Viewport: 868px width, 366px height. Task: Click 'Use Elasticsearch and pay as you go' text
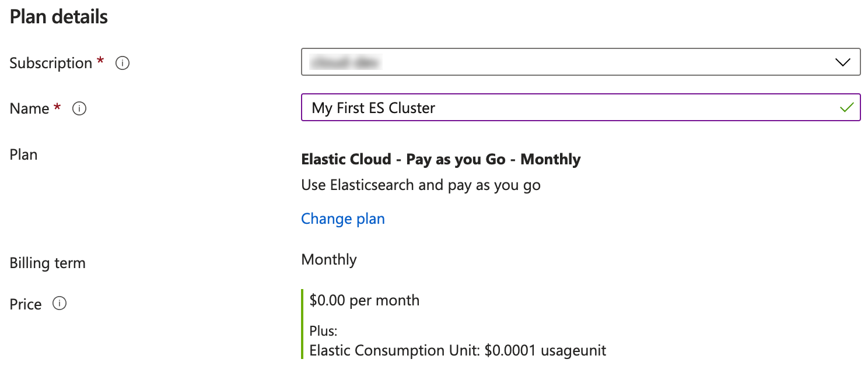point(421,185)
